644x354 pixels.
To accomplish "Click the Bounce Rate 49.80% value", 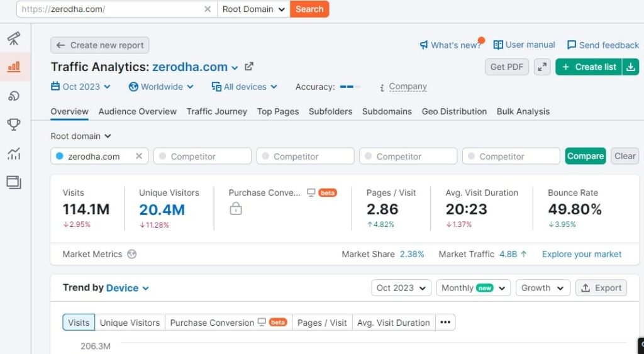I will coord(575,209).
